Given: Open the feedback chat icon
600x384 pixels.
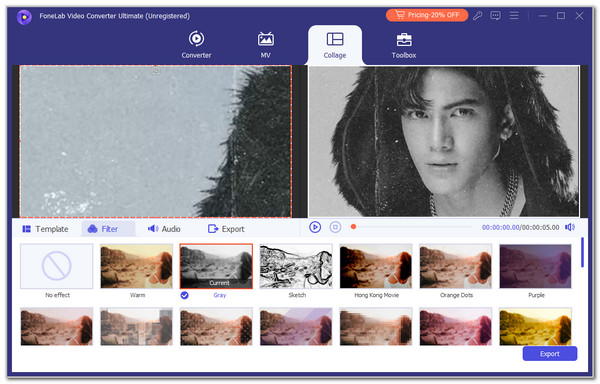Looking at the screenshot, I should pyautogui.click(x=496, y=16).
